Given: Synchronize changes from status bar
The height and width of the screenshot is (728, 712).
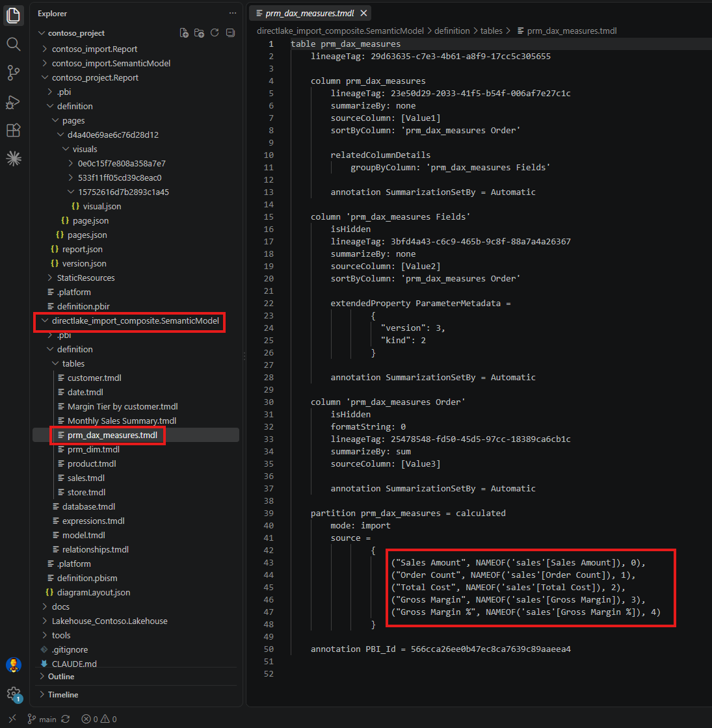Looking at the screenshot, I should tap(66, 719).
